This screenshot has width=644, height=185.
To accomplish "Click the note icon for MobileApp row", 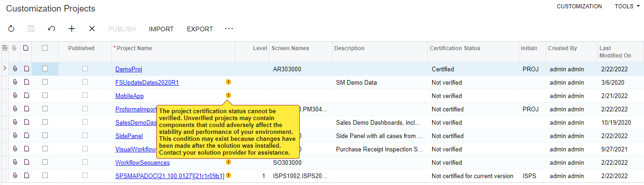I will (26, 96).
